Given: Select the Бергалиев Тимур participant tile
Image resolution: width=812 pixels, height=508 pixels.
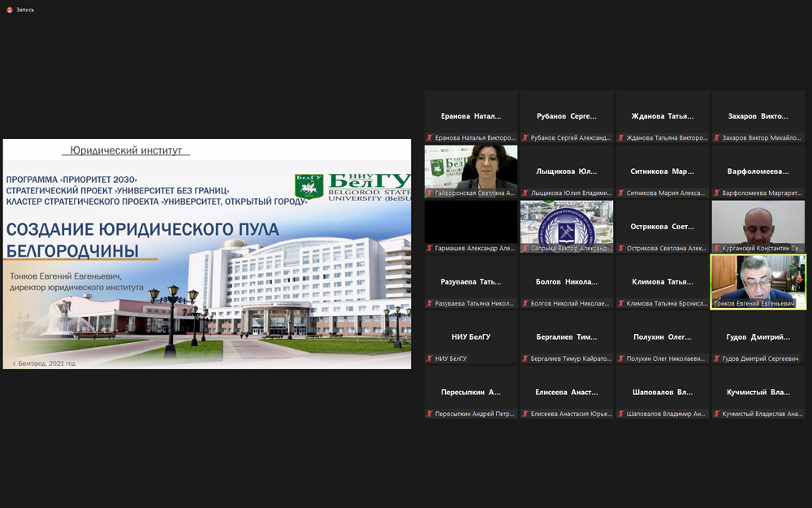Looking at the screenshot, I should (567, 336).
